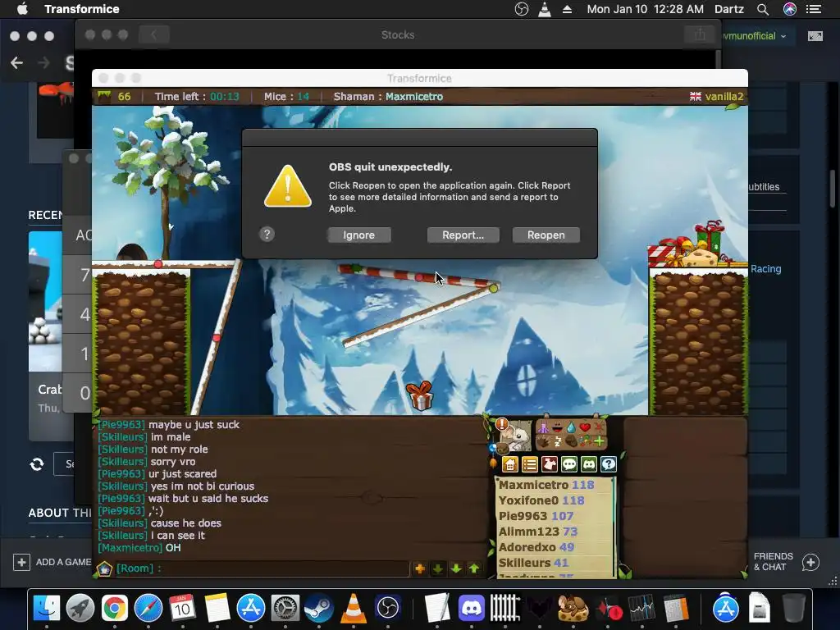This screenshot has width=840, height=630.
Task: Click the chat Room input field
Action: pyautogui.click(x=262, y=568)
